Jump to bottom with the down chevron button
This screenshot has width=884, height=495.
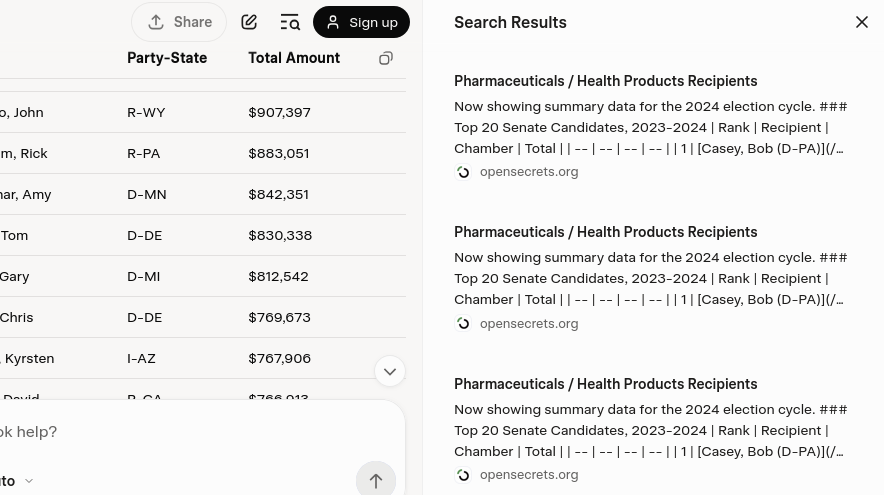(390, 372)
